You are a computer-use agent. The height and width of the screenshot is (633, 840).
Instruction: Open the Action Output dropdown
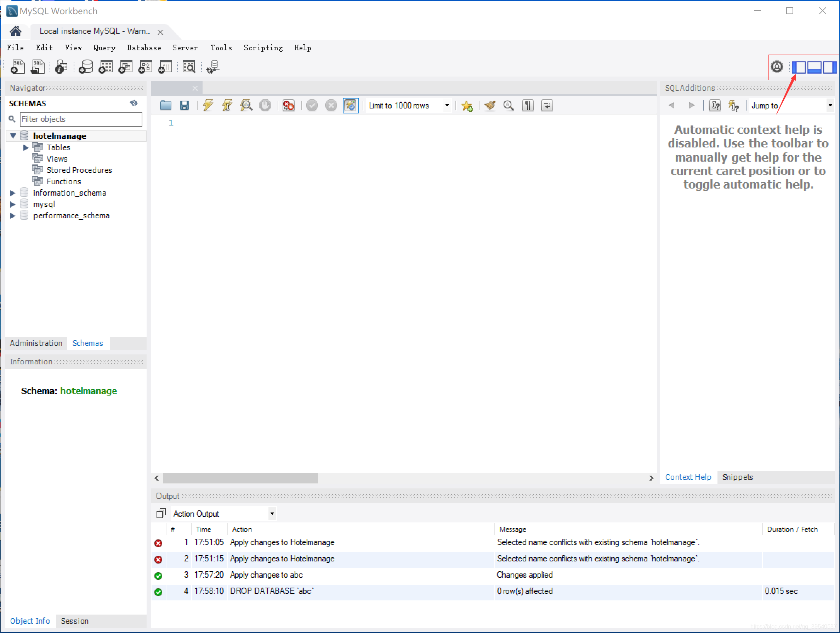pyautogui.click(x=272, y=514)
